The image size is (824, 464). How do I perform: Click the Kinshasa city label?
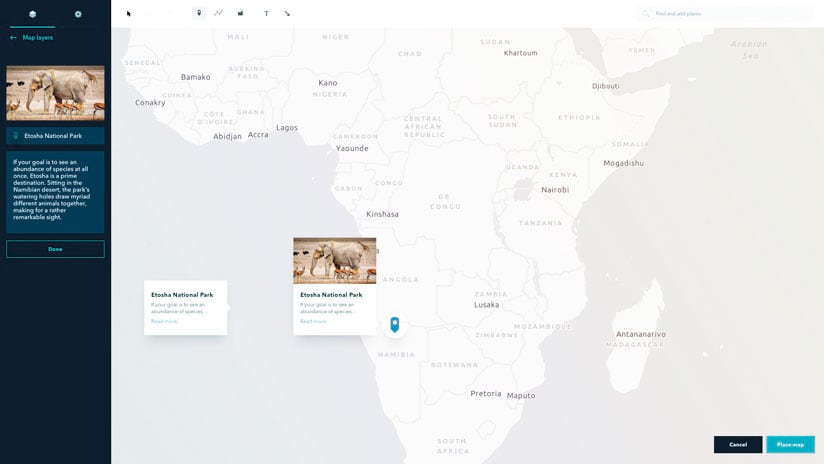[x=382, y=214]
